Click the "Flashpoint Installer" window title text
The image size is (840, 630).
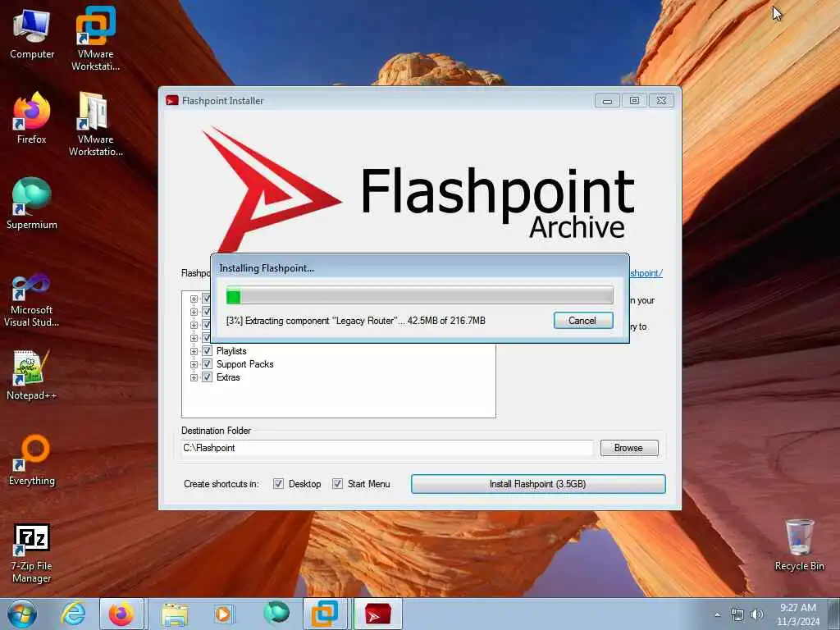click(x=223, y=101)
